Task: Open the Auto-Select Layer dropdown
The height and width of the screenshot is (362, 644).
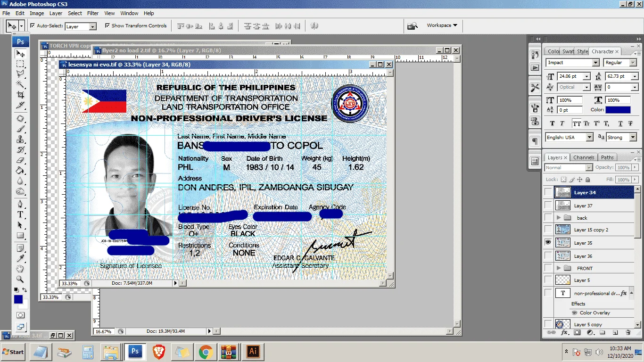Action: coord(92,27)
